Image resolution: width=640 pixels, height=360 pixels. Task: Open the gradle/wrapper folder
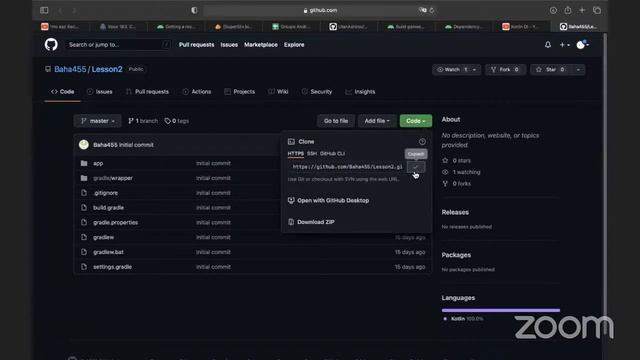tap(113, 178)
